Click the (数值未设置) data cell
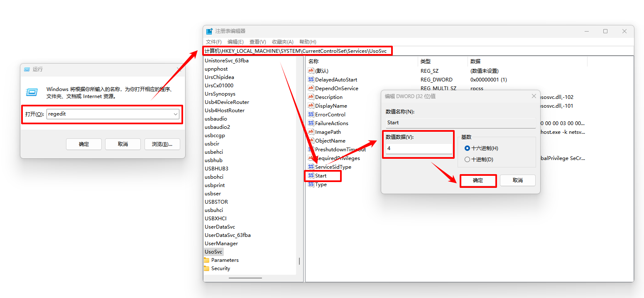 click(x=484, y=71)
